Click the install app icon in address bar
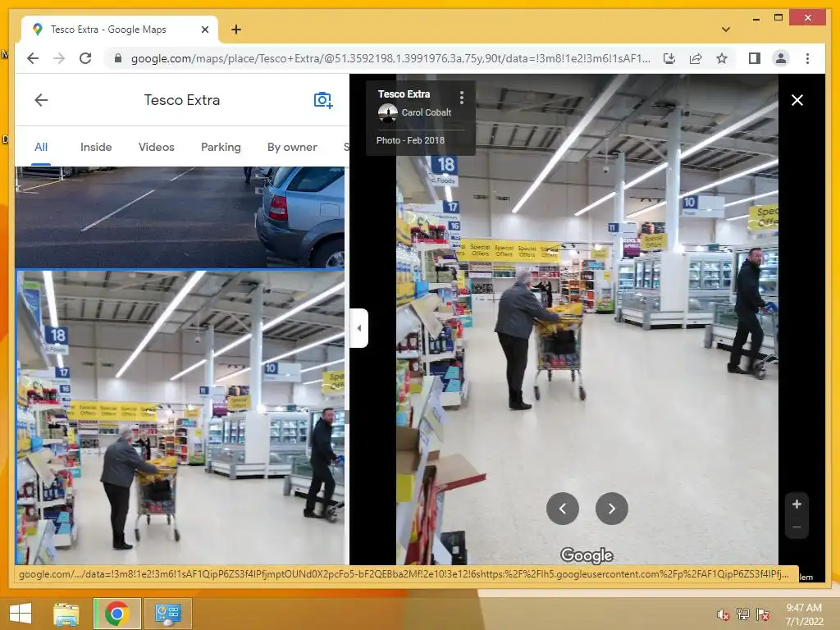This screenshot has width=840, height=630. (669, 58)
